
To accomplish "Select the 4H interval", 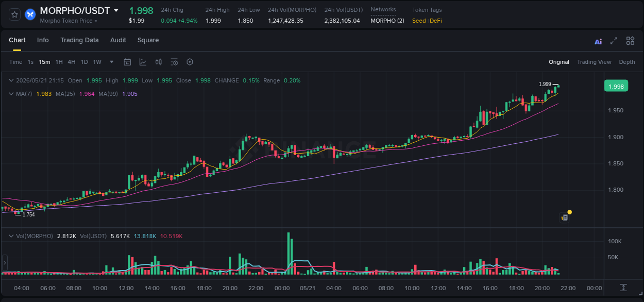I will click(x=72, y=62).
